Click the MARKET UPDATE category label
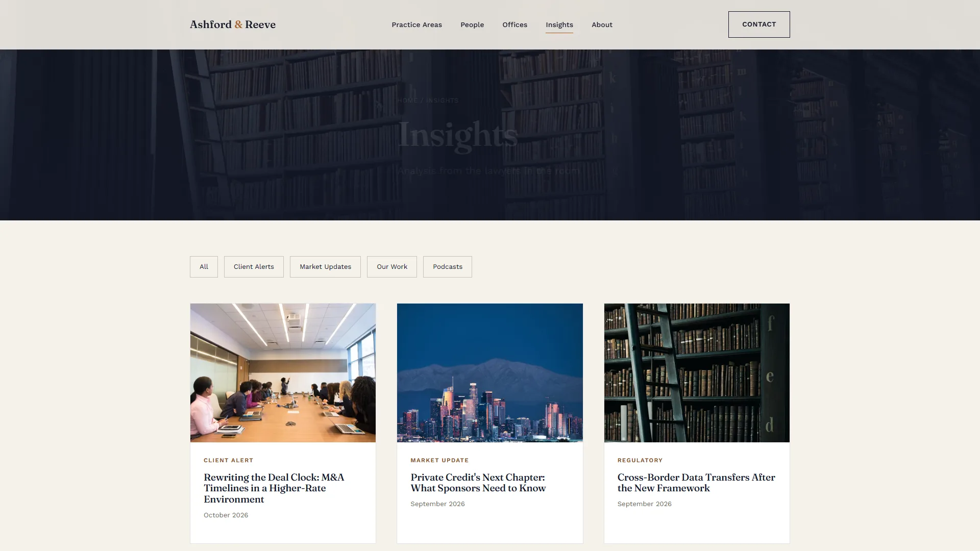The height and width of the screenshot is (551, 980). tap(439, 460)
